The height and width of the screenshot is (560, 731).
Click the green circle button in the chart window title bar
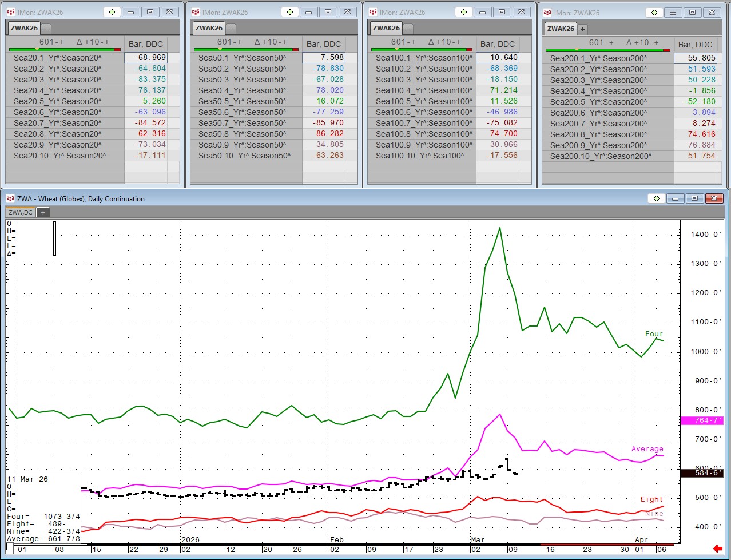click(657, 198)
